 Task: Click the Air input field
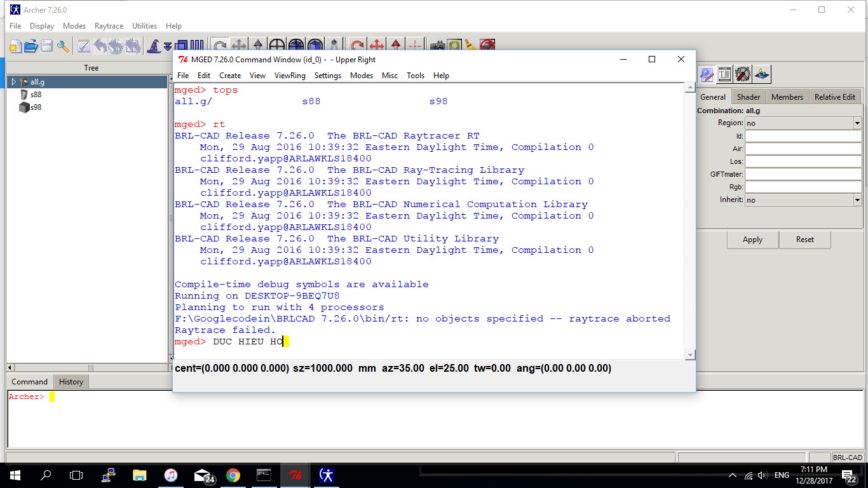coord(803,149)
